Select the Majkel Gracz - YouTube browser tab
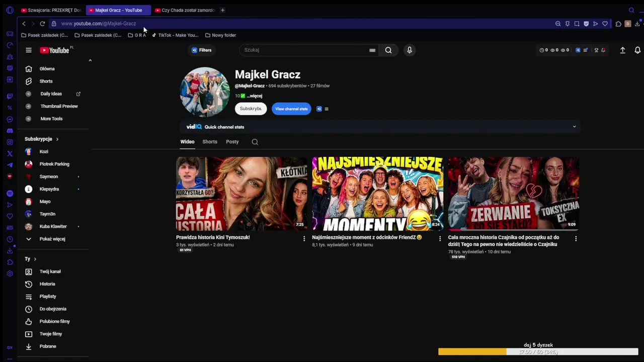 coord(118,10)
